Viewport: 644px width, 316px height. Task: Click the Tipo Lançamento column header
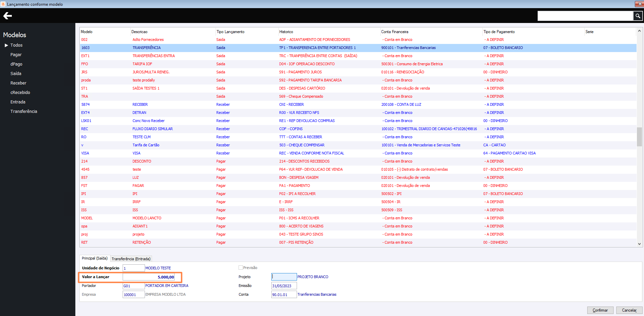click(247, 32)
